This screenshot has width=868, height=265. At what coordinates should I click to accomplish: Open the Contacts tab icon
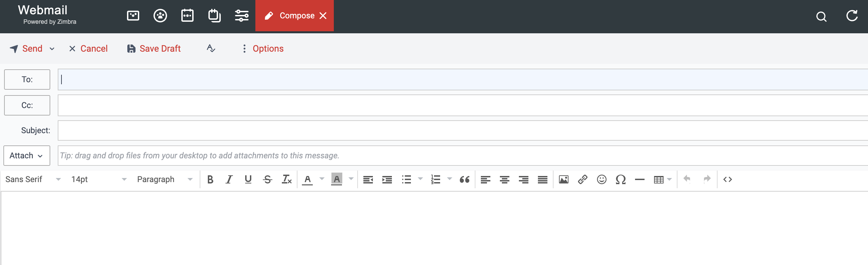click(160, 16)
